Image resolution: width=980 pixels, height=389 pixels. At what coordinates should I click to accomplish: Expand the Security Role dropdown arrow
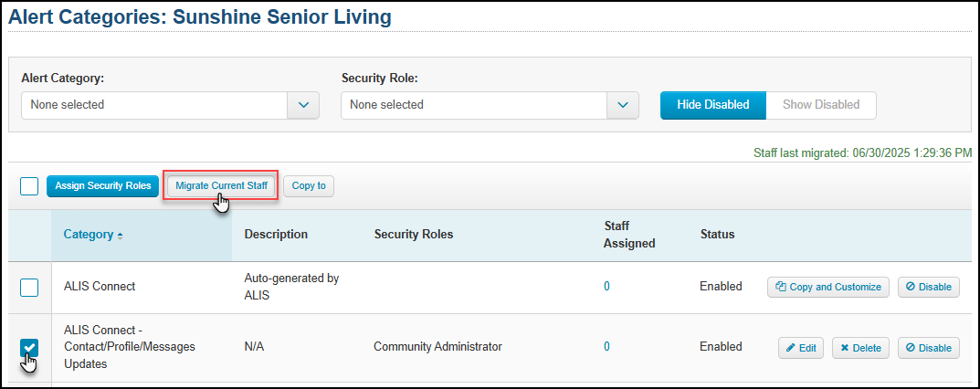click(623, 105)
